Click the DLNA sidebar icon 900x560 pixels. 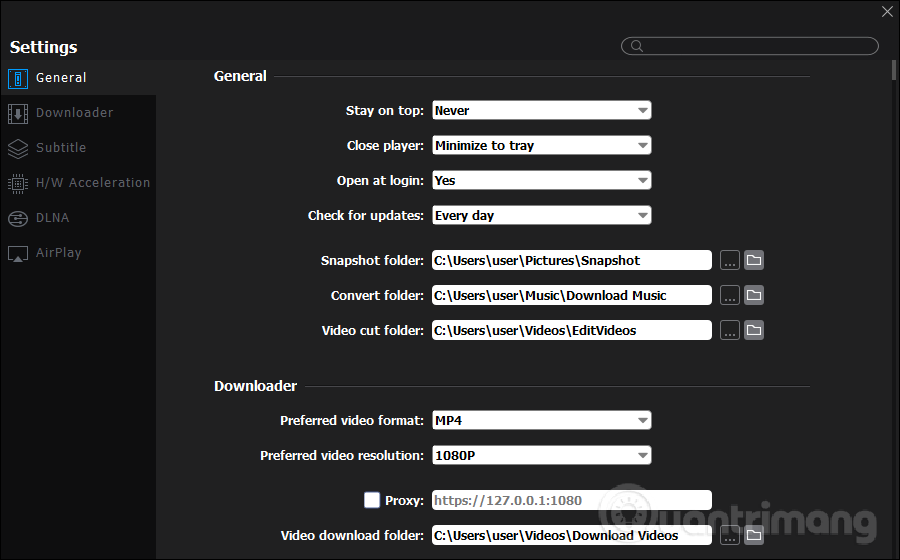click(x=18, y=219)
